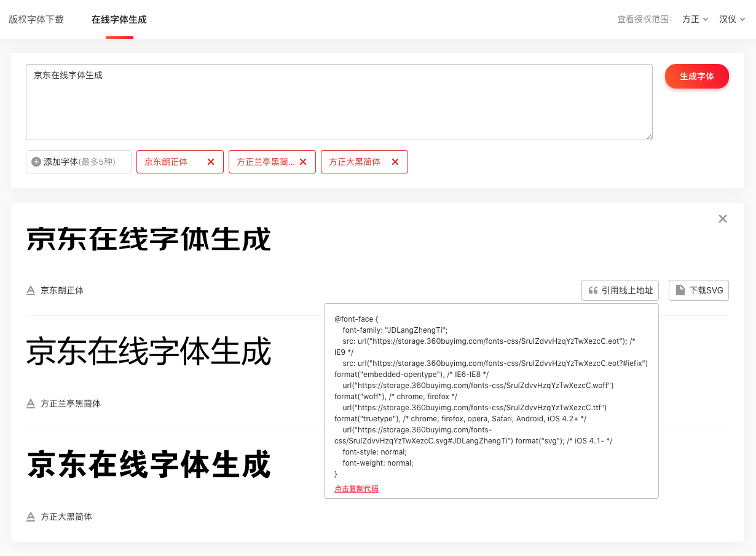Image resolution: width=756 pixels, height=556 pixels.
Task: Click the @font-face code line
Action: coord(356,319)
